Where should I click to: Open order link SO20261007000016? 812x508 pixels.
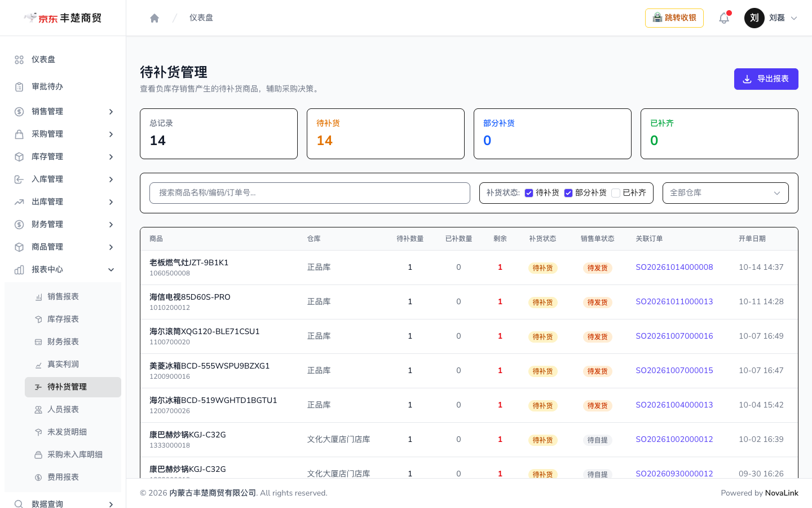pos(674,336)
